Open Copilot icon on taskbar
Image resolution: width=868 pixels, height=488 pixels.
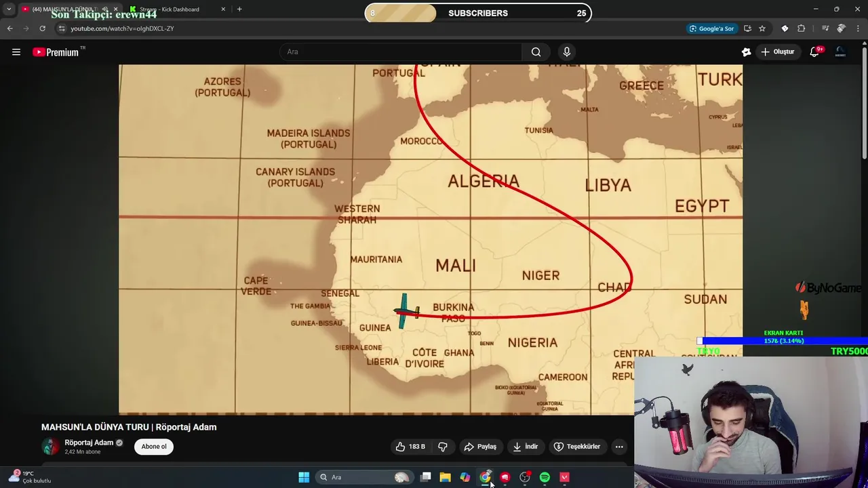[x=465, y=477]
